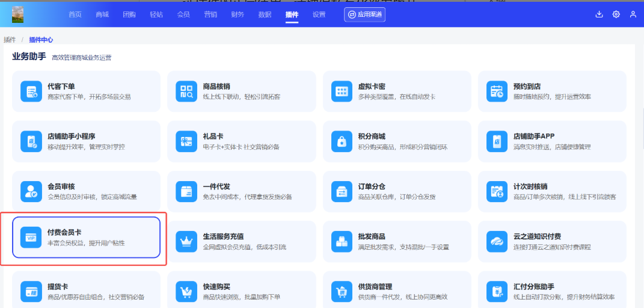Click the 代客下单 plugin icon
This screenshot has width=644, height=308.
pos(31,91)
